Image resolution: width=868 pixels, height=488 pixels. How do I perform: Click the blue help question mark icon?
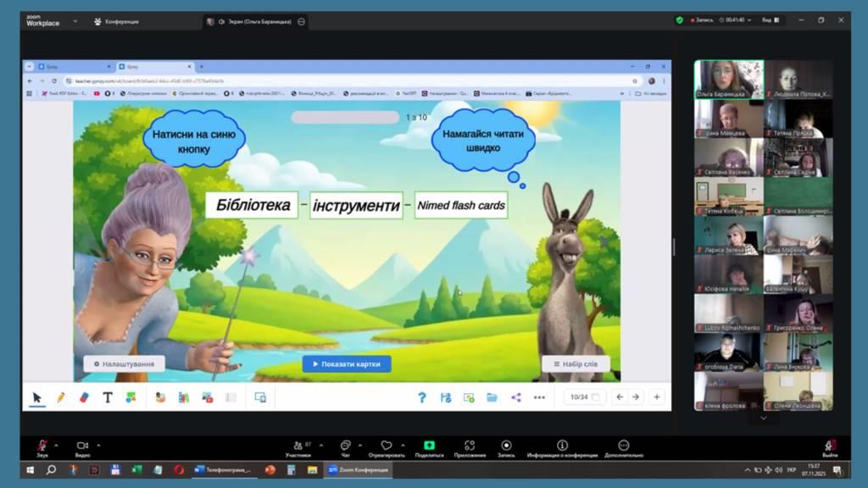pyautogui.click(x=422, y=396)
